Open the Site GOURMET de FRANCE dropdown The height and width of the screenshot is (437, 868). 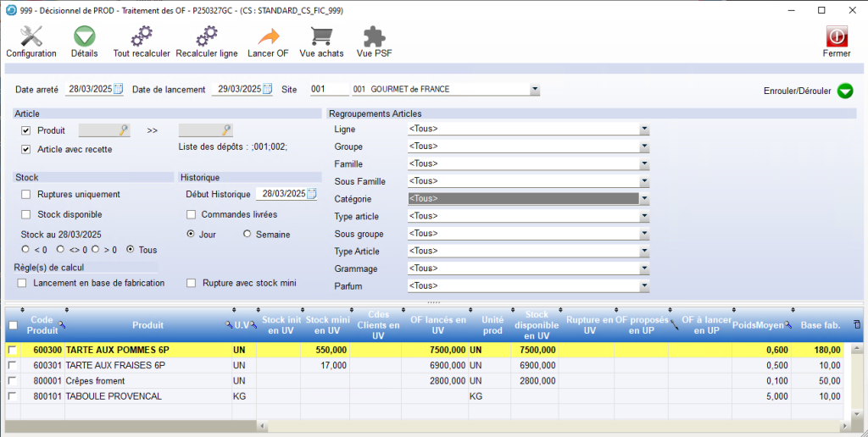point(534,89)
